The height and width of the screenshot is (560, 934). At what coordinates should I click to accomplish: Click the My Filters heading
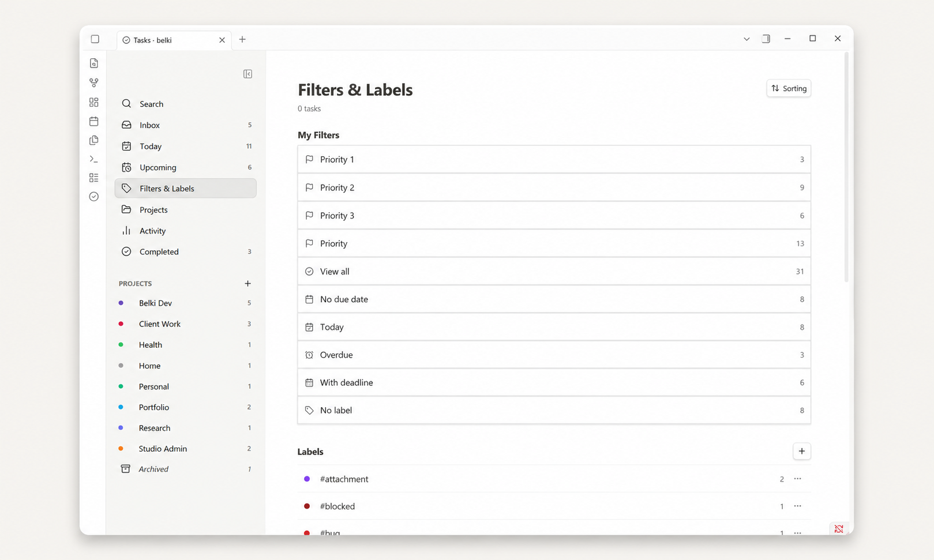click(318, 135)
